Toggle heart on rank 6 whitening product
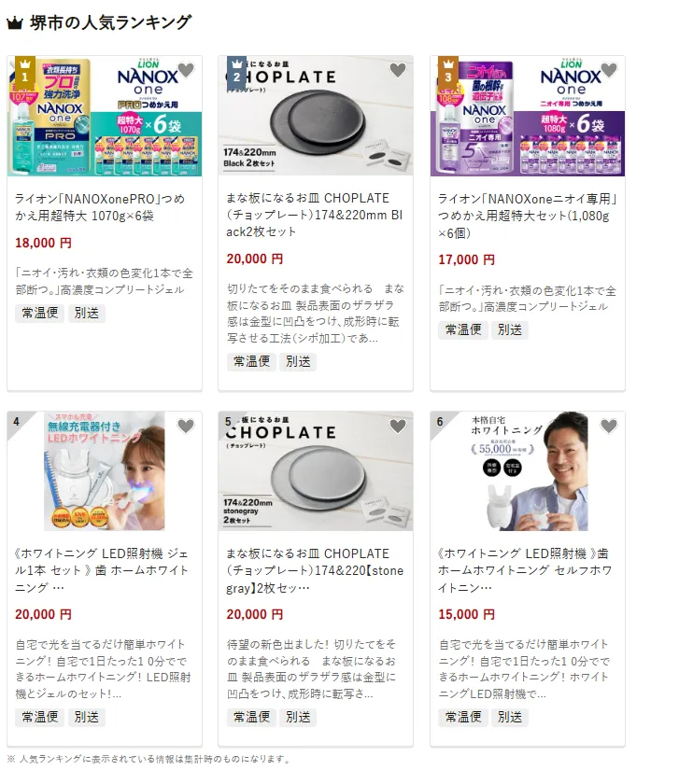 pyautogui.click(x=609, y=426)
